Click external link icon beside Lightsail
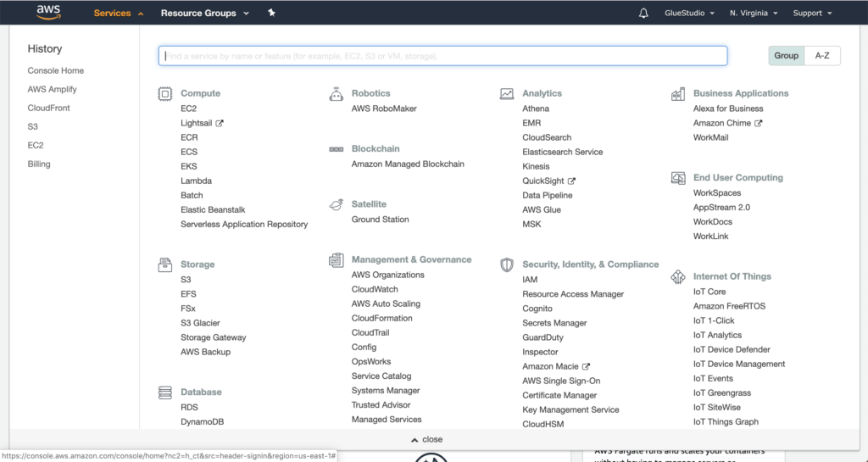This screenshot has width=868, height=462. click(x=220, y=123)
